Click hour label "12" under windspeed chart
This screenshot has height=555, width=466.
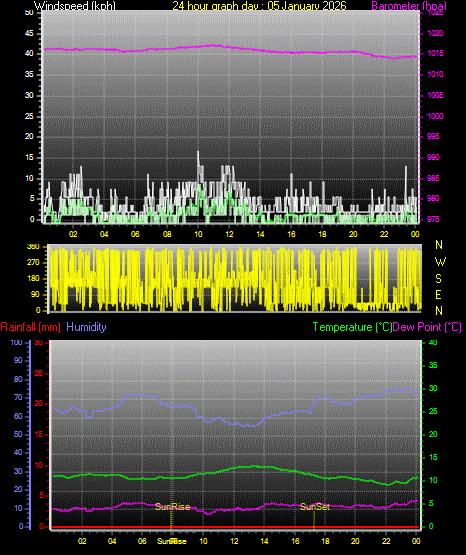pos(230,234)
